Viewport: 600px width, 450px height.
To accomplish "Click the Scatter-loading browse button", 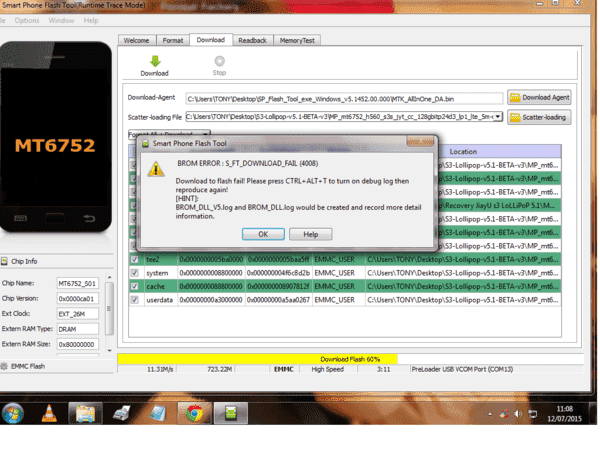I will 540,117.
